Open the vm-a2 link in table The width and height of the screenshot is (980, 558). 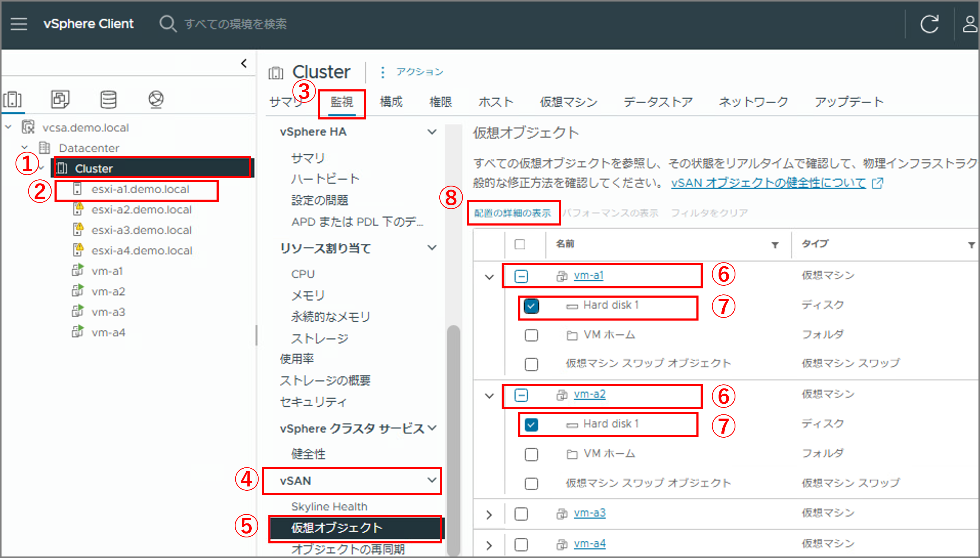tap(589, 394)
